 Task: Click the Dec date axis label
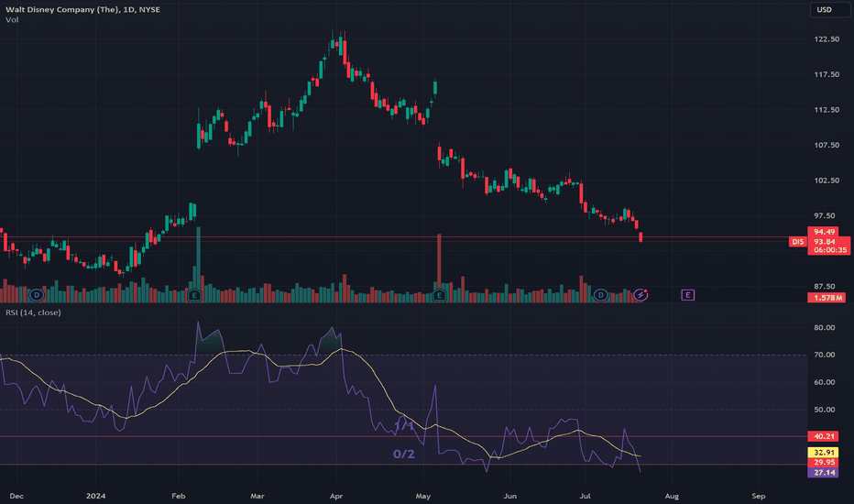point(16,496)
